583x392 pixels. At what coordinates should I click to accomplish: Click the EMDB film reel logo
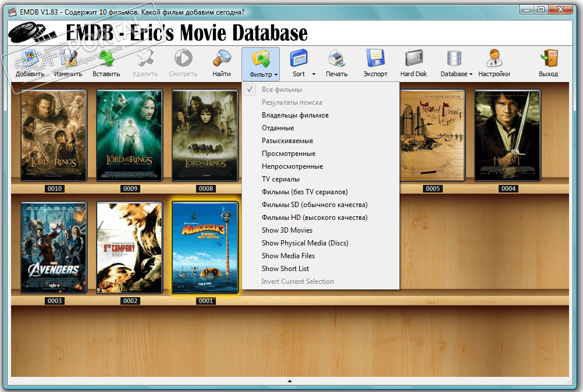pos(33,32)
